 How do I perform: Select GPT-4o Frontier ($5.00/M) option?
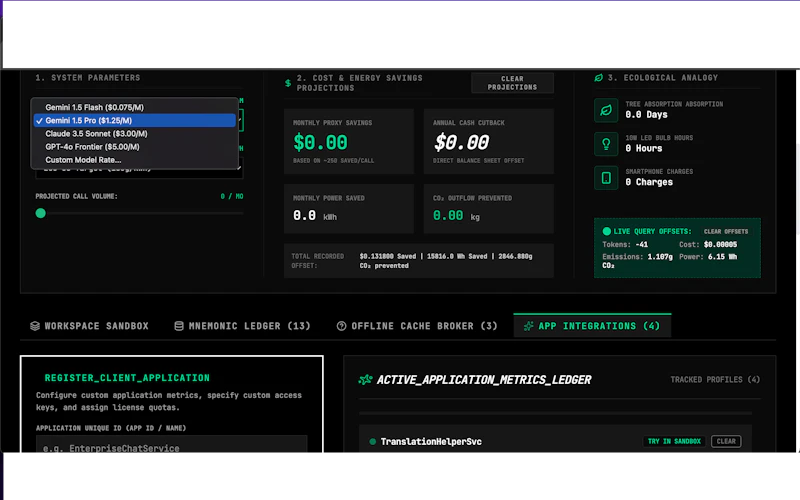click(x=135, y=147)
